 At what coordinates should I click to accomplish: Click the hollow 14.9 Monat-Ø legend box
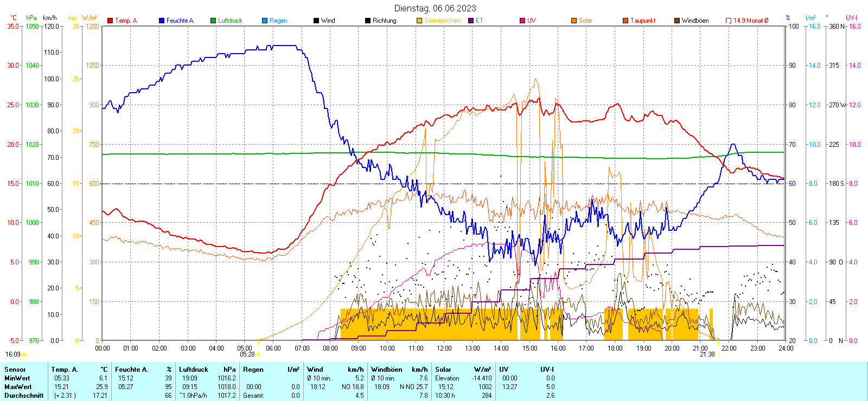729,21
